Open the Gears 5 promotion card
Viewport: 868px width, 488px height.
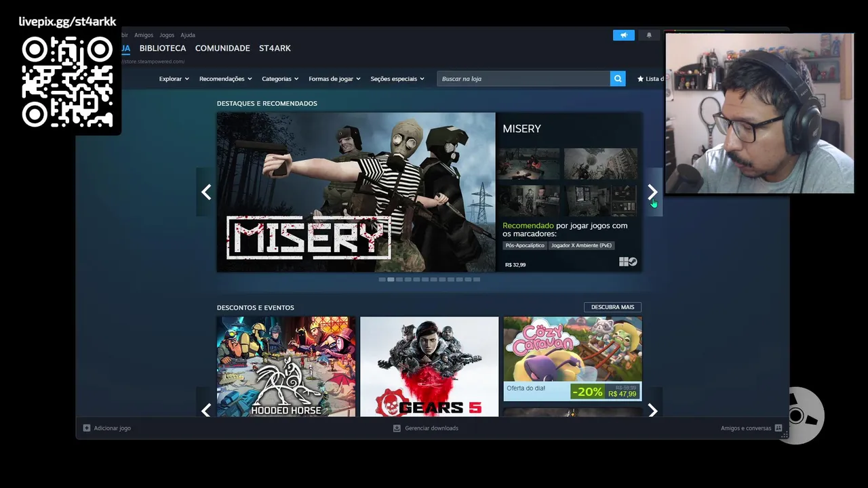click(429, 367)
